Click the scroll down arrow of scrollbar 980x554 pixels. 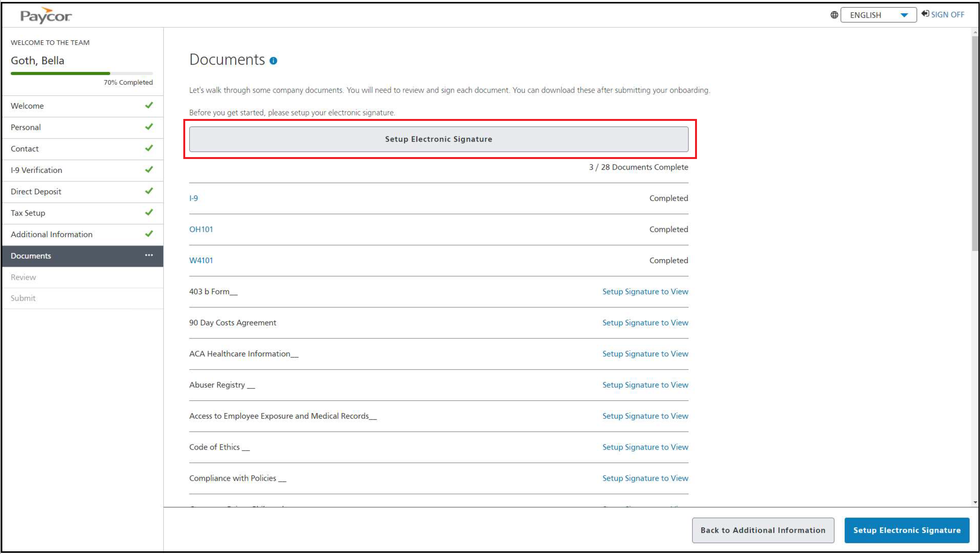[x=975, y=502]
